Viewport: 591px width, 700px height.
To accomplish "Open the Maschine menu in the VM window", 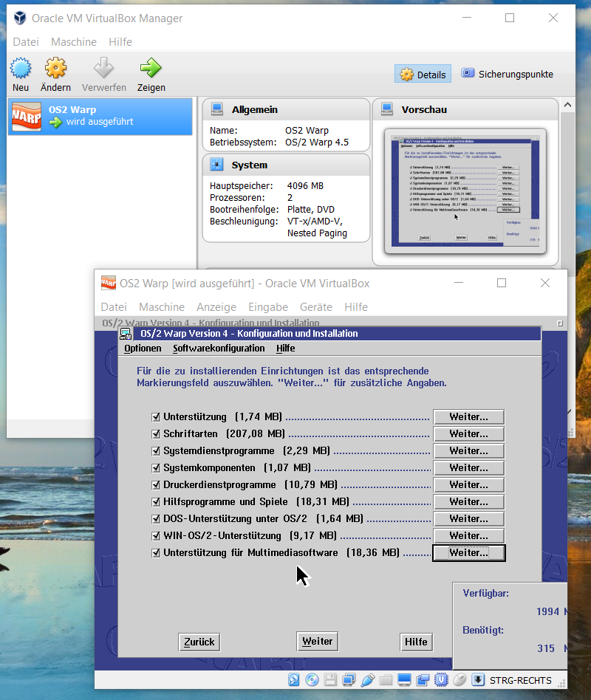I will tap(162, 307).
